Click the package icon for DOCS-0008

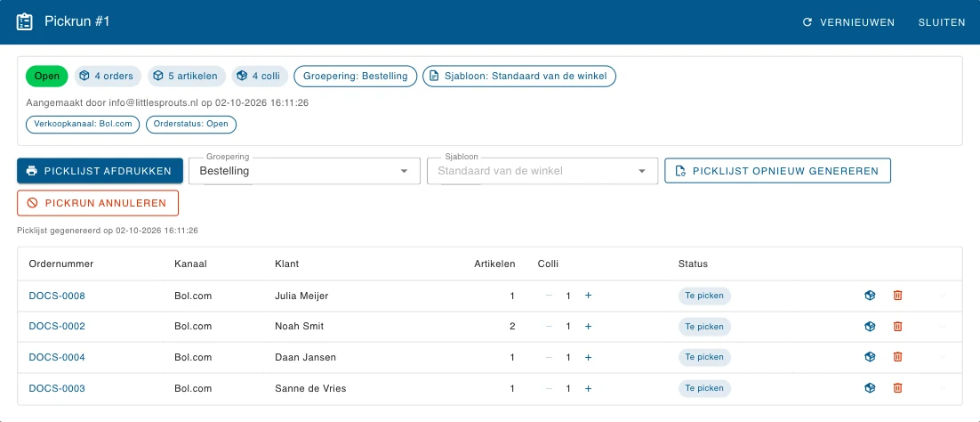click(x=870, y=296)
